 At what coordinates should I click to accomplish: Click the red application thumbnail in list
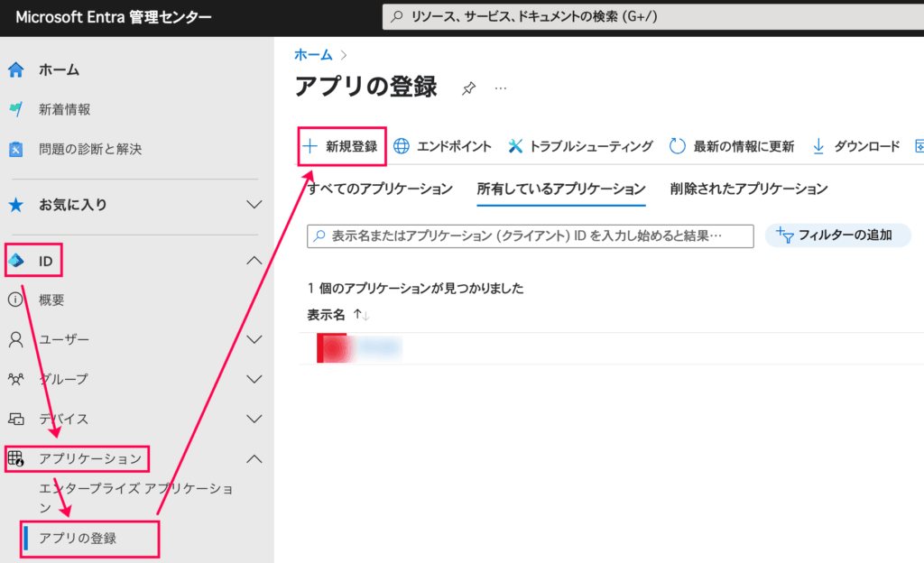coord(332,348)
